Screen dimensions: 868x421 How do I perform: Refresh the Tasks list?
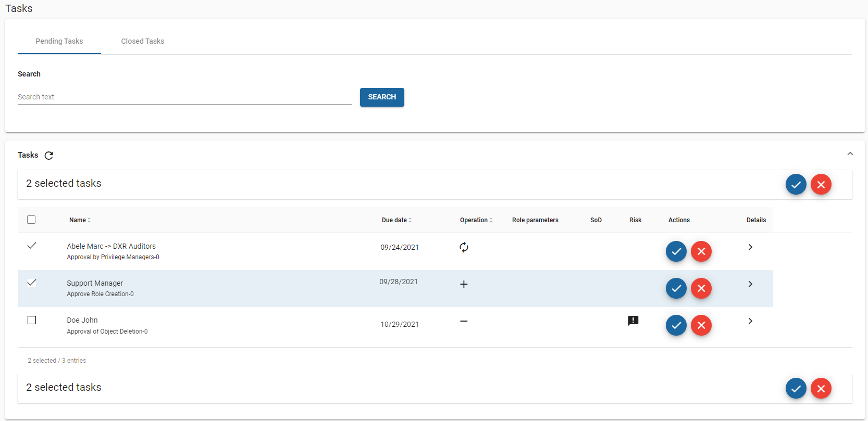pyautogui.click(x=49, y=156)
